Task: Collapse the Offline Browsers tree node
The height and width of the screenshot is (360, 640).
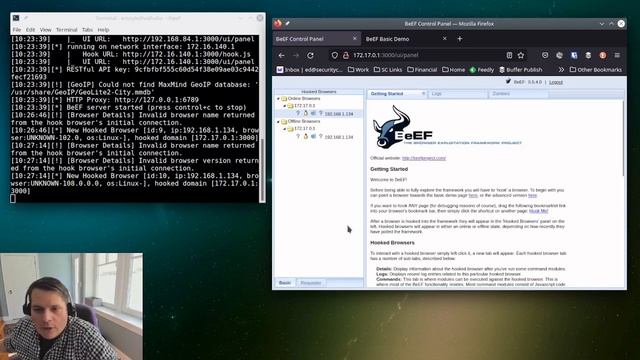Action: coord(279,122)
